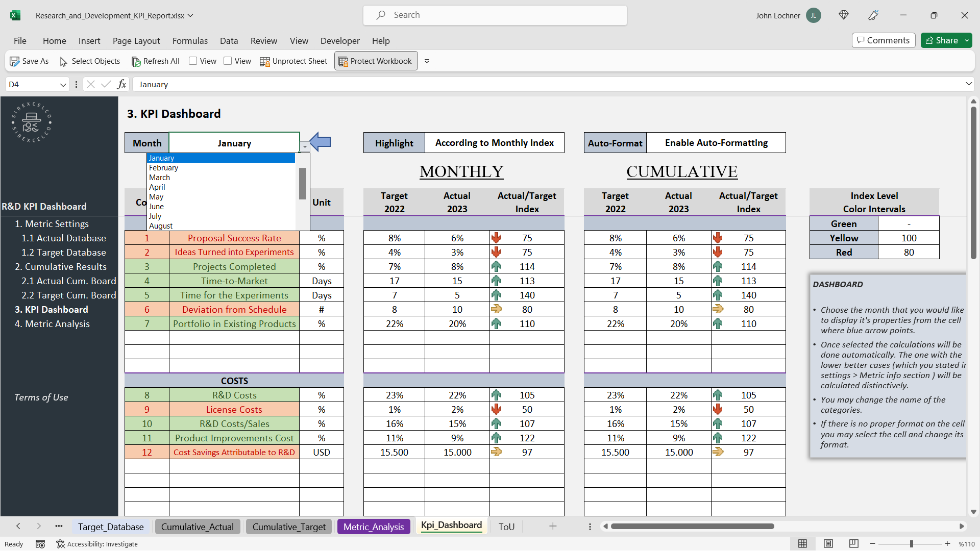The height and width of the screenshot is (551, 980).
Task: Open Customize Quick Access Toolbar menu
Action: point(427,61)
